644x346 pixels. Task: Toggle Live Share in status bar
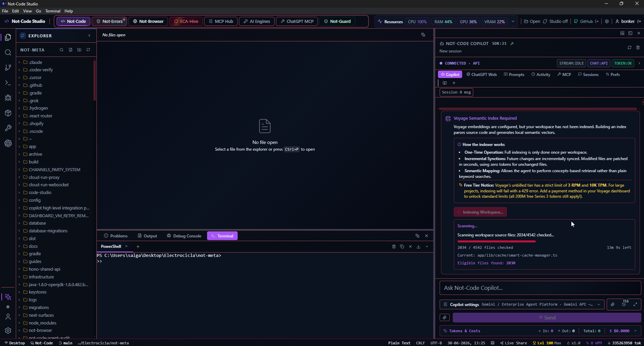pyautogui.click(x=513, y=343)
